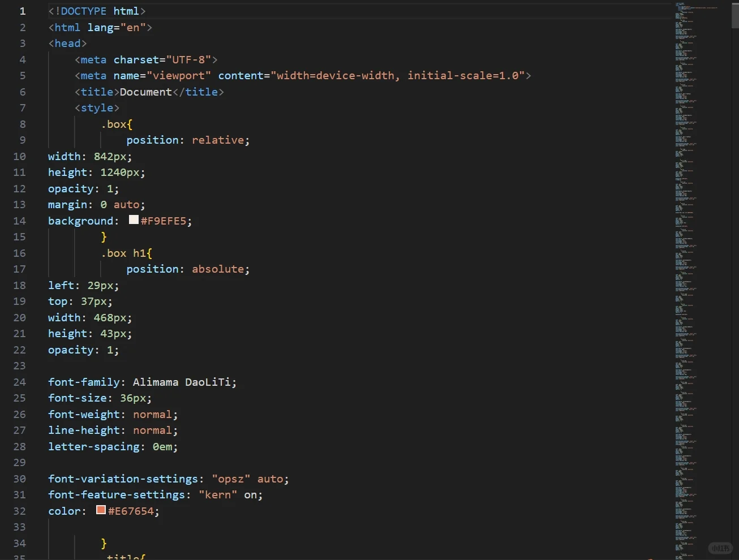The height and width of the screenshot is (560, 739).
Task: Place cursor in the title text Document
Action: pyautogui.click(x=145, y=92)
